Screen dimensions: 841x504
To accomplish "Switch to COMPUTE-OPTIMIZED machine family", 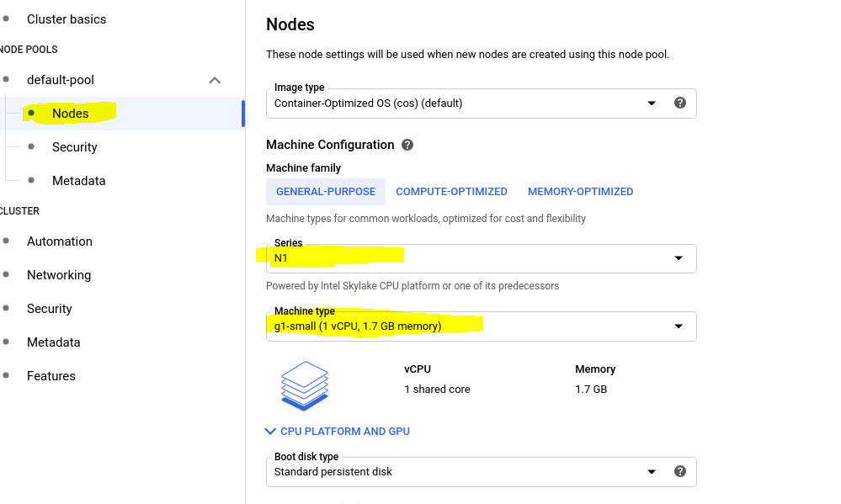I will click(451, 192).
